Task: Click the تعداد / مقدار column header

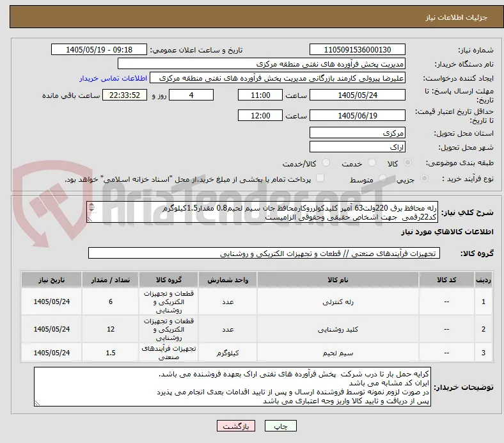Action: click(x=111, y=280)
